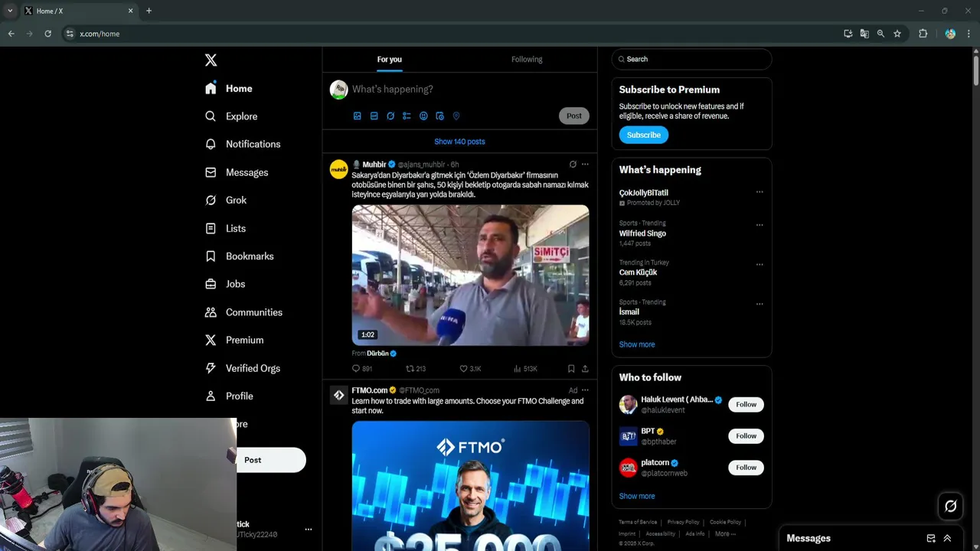Open Premium in the sidebar
Screen dimensions: 980x551
[234, 340]
